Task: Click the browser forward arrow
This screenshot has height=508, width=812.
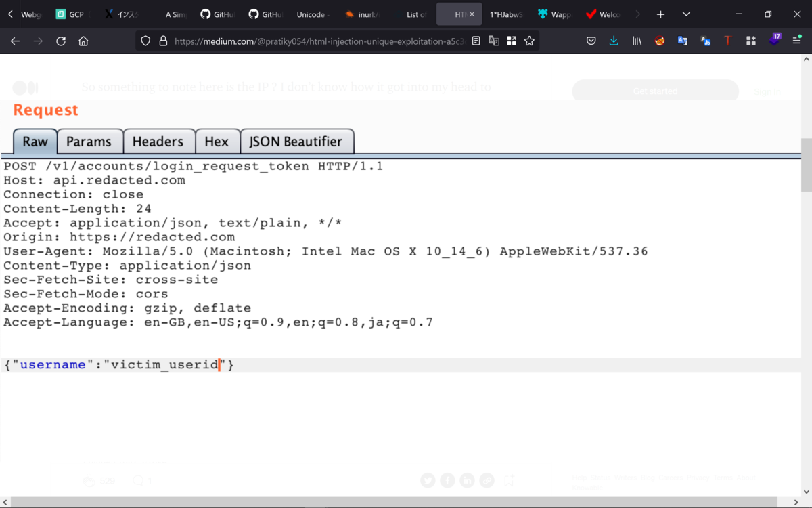Action: click(x=38, y=41)
